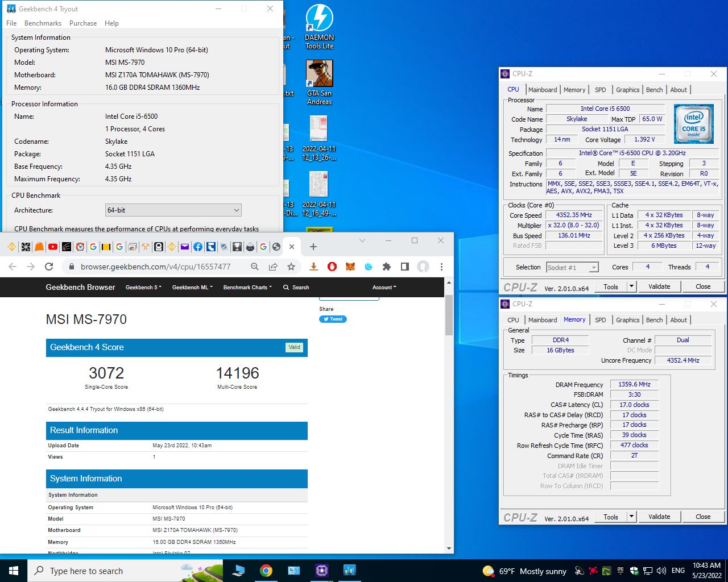The height and width of the screenshot is (582, 728).
Task: Expand Tools arrow in upper CPU-Z window
Action: (631, 286)
